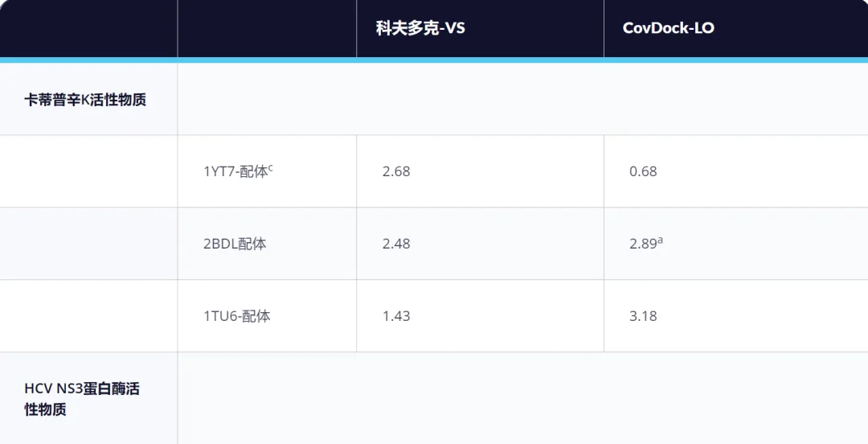This screenshot has height=444, width=868.
Task: Select the value 0.68
Action: [643, 171]
